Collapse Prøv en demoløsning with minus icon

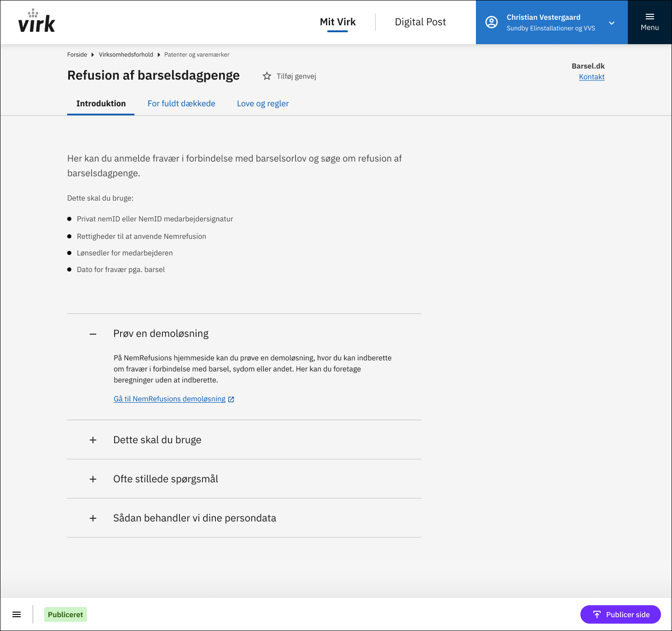pos(93,334)
